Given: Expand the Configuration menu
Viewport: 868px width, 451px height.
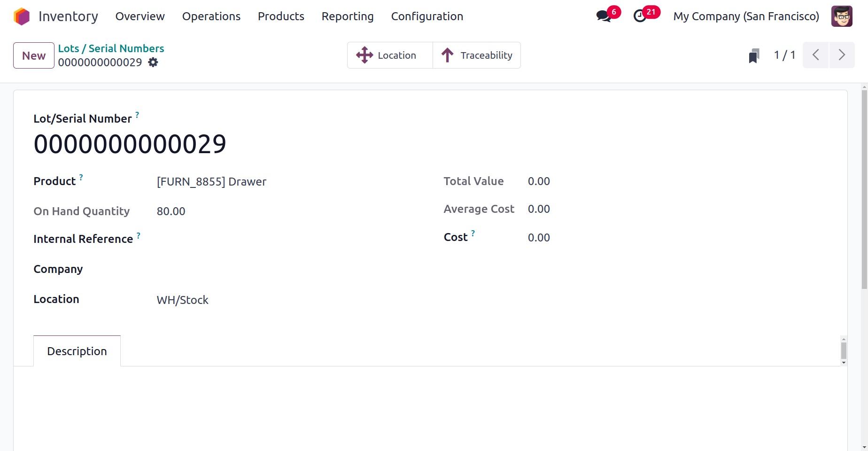Looking at the screenshot, I should pyautogui.click(x=427, y=16).
